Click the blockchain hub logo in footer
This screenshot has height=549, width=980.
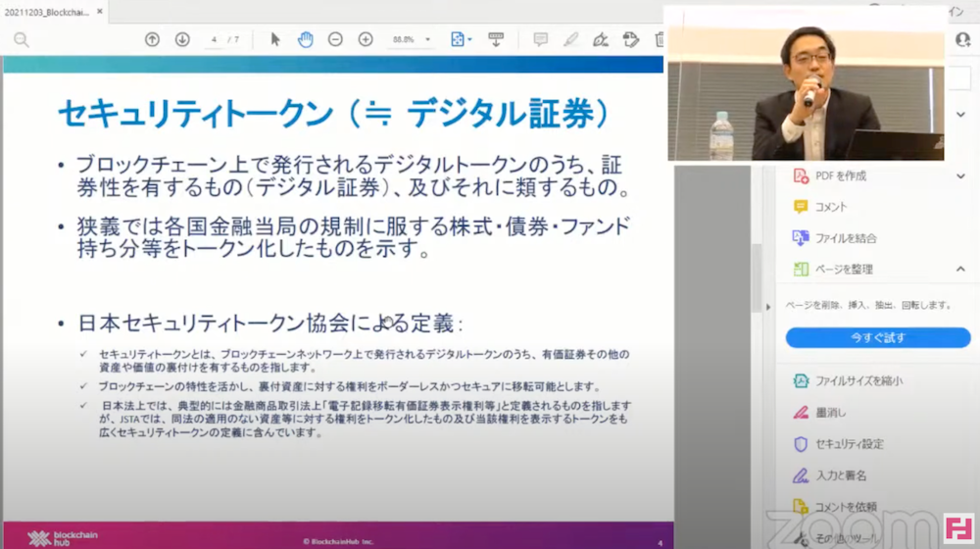pos(63,538)
